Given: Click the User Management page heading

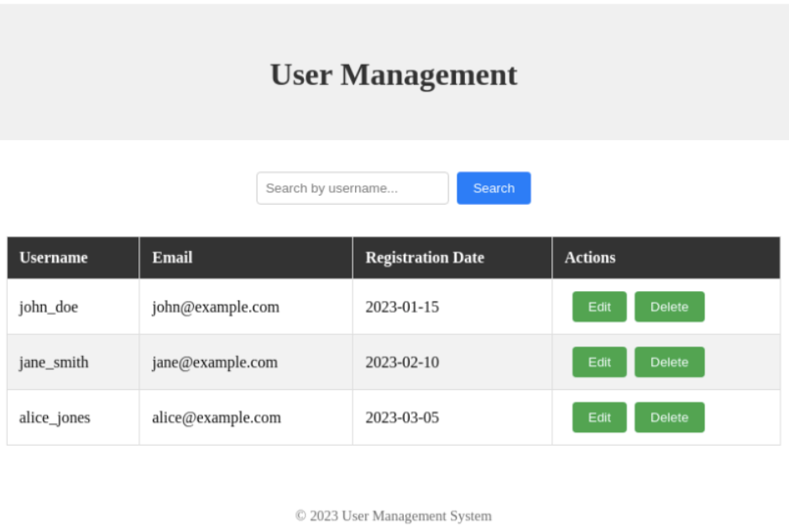Looking at the screenshot, I should click(x=394, y=75).
